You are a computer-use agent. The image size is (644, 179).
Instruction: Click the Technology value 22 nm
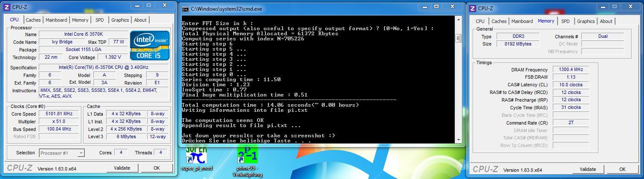51,57
